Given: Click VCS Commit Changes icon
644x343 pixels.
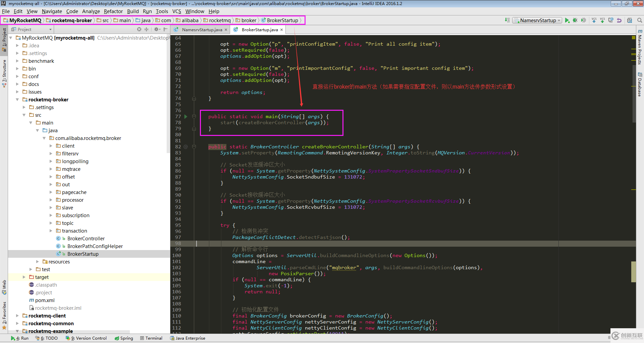Looking at the screenshot, I should (x=602, y=20).
